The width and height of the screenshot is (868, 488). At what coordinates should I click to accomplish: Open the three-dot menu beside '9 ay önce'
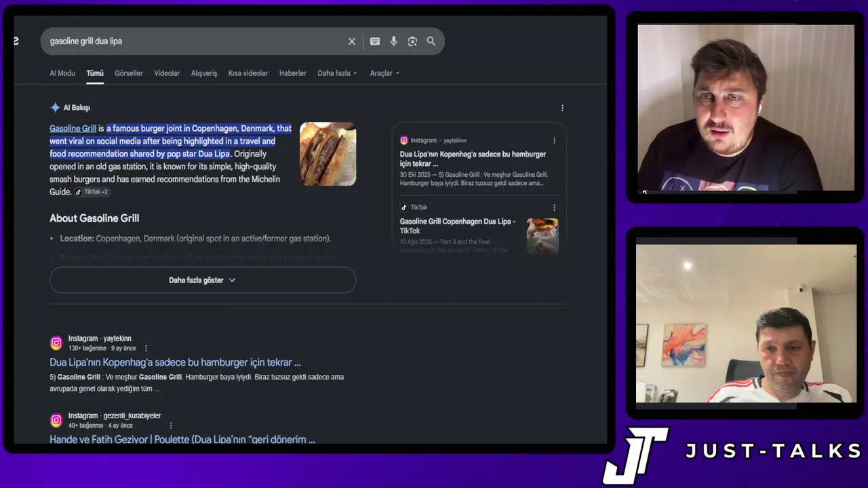(x=146, y=348)
